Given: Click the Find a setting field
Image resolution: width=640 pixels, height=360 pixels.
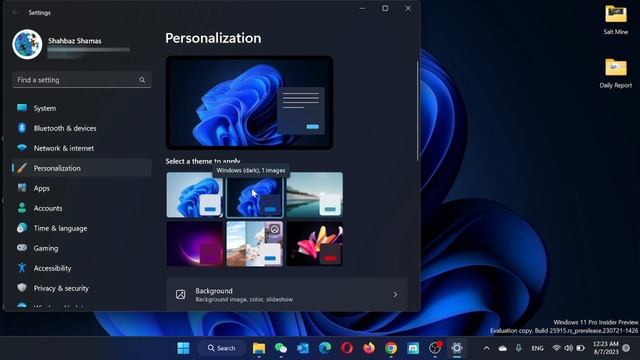Looking at the screenshot, I should coord(82,80).
